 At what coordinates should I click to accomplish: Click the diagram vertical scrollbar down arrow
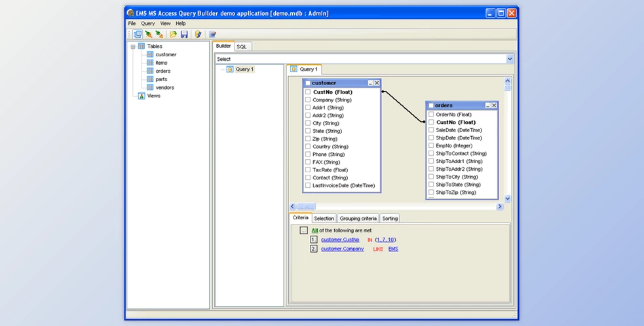(507, 199)
